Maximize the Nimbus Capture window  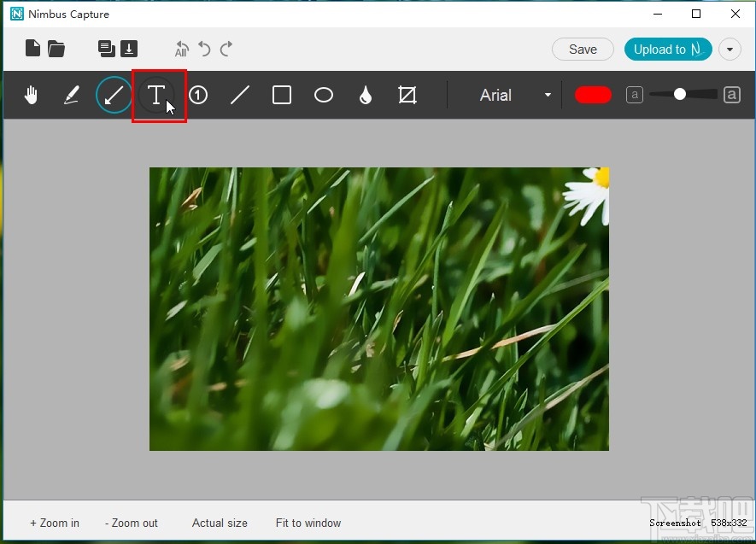tap(696, 14)
